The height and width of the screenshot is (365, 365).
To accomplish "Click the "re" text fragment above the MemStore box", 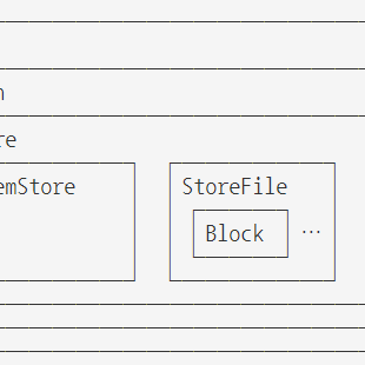I will tap(8, 140).
